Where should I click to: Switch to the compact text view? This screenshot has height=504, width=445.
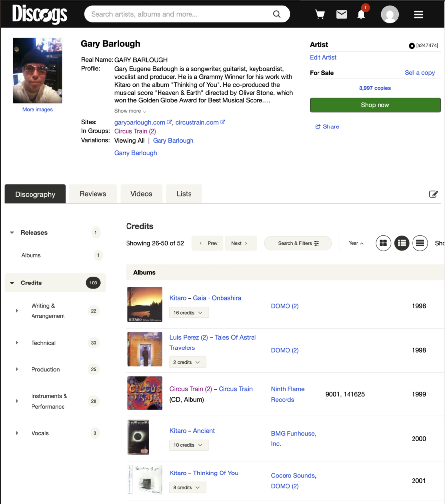(x=420, y=243)
